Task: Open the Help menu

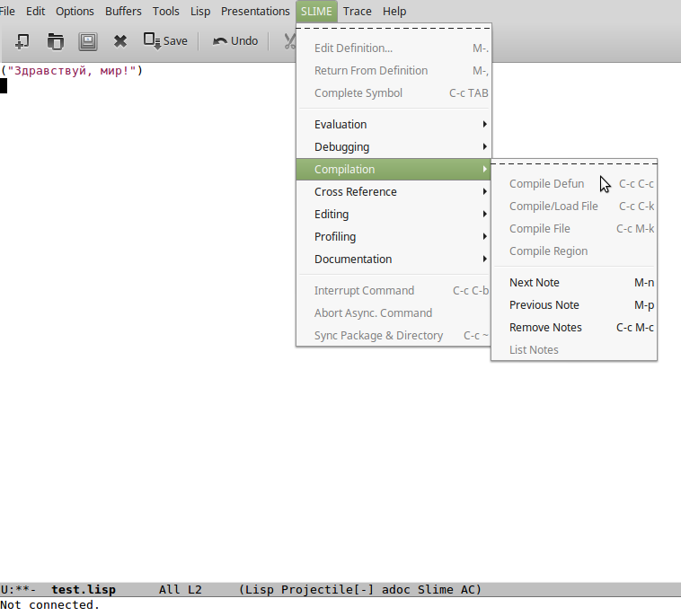Action: pos(394,12)
